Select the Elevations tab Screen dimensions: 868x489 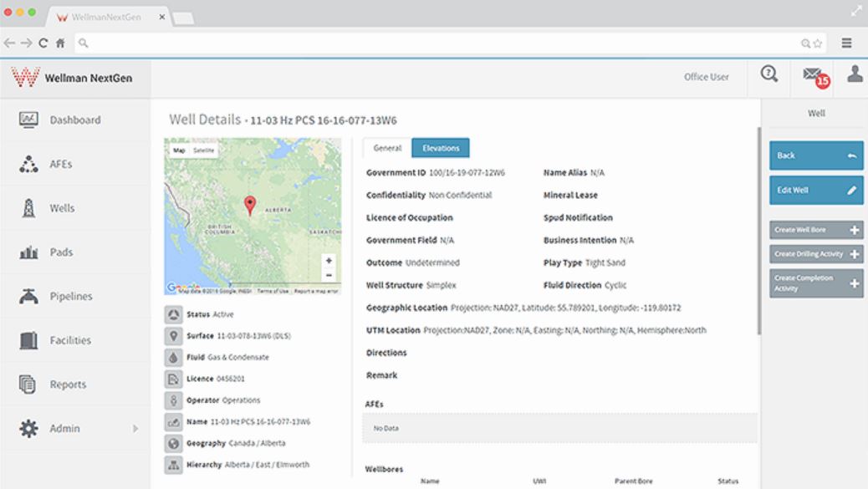441,148
